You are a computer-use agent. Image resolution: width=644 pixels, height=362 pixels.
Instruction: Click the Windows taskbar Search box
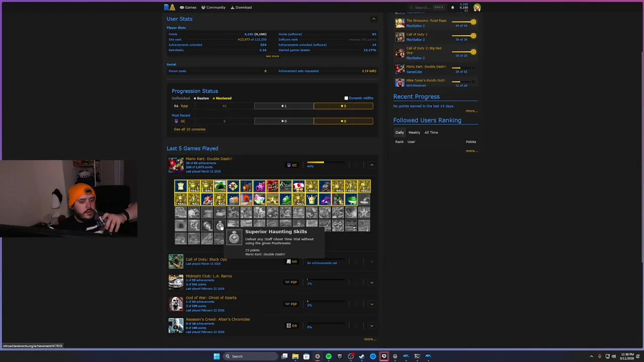(x=251, y=356)
